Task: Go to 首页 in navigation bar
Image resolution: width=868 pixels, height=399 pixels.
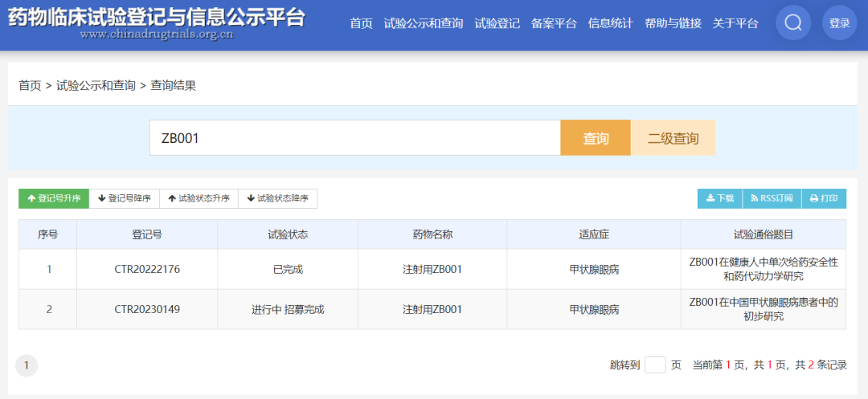Action: coord(361,23)
